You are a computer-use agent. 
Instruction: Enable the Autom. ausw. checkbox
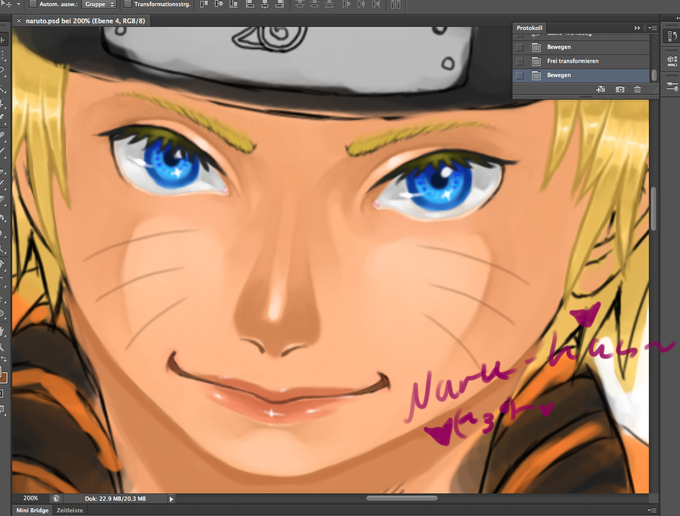point(33,4)
